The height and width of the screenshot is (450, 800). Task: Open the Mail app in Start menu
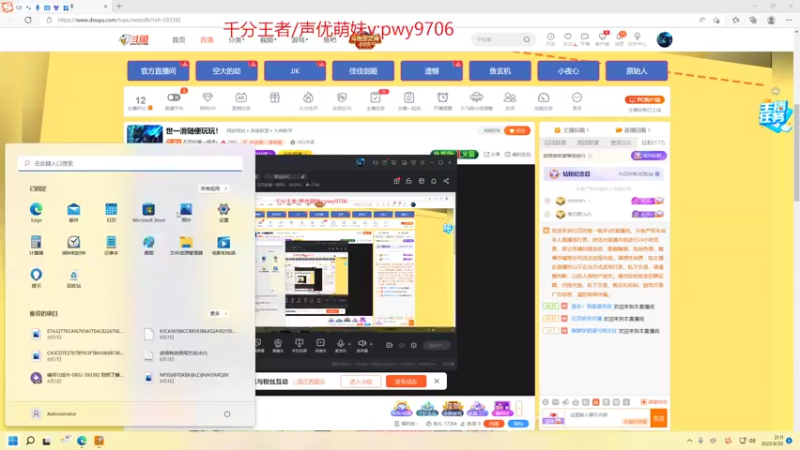[x=73, y=212]
